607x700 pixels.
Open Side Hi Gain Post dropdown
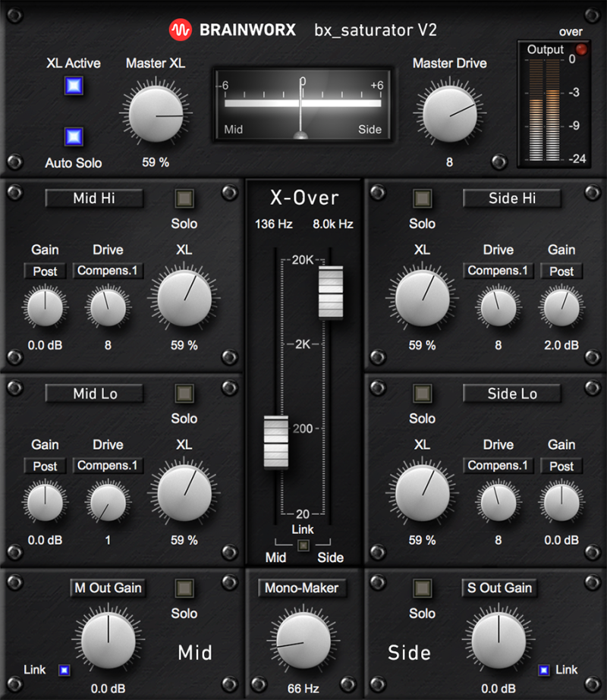pyautogui.click(x=561, y=271)
